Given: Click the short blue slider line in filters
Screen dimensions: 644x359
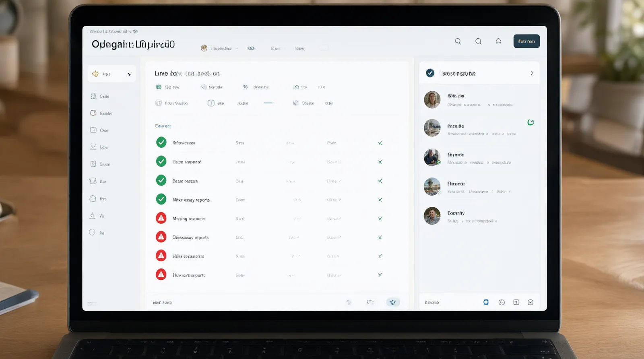Looking at the screenshot, I should (x=268, y=103).
